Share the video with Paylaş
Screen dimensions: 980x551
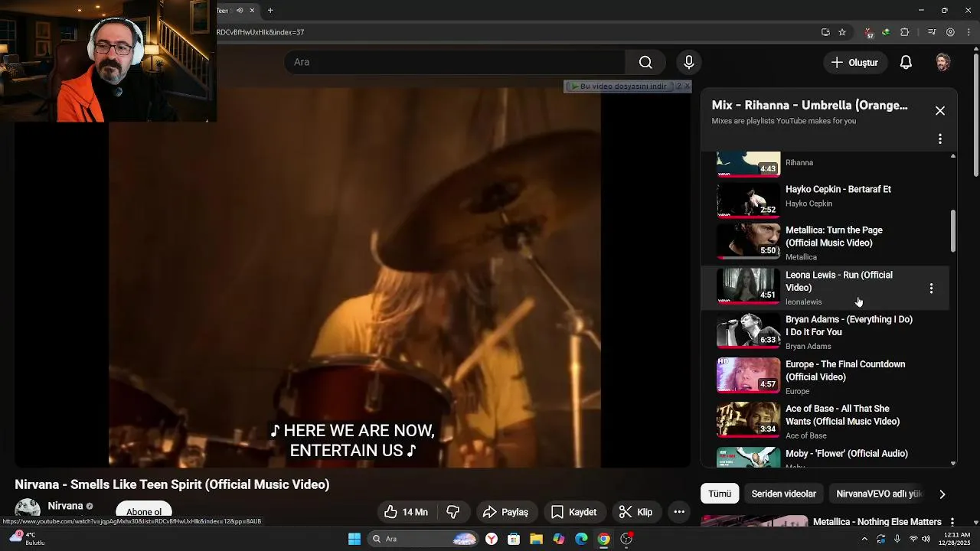(x=505, y=512)
